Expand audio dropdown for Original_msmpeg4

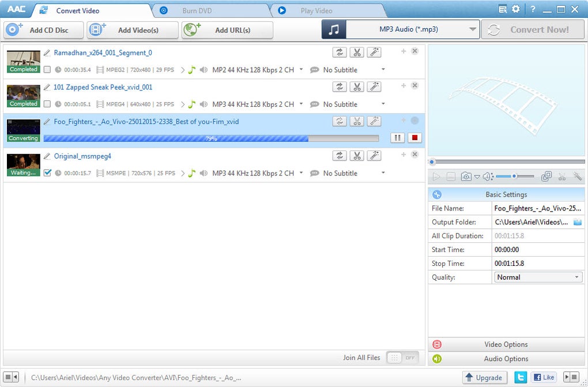click(x=301, y=172)
